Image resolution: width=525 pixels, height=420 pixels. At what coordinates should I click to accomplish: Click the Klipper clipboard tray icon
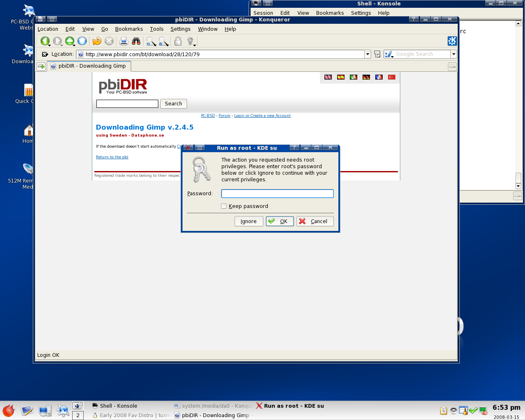[x=443, y=411]
